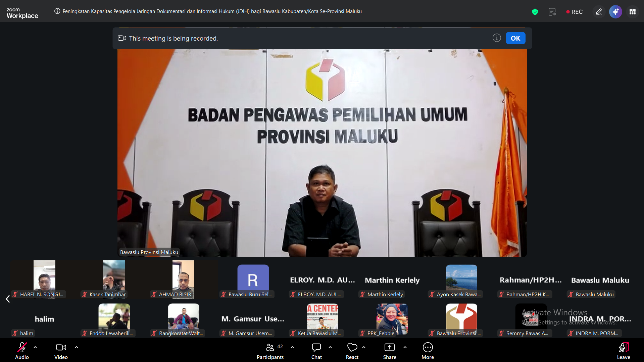This screenshot has width=644, height=362.
Task: Select Bawaslu Buru Sel... participant tile
Action: pyautogui.click(x=253, y=279)
